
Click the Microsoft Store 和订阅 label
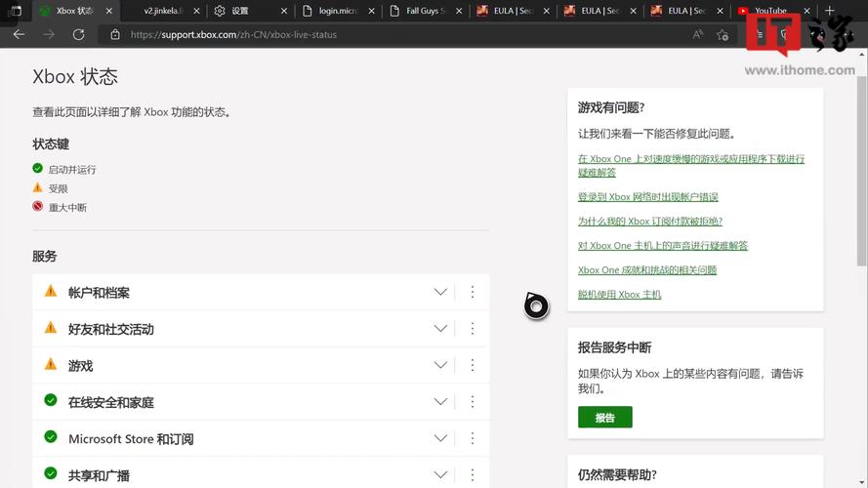tap(131, 439)
